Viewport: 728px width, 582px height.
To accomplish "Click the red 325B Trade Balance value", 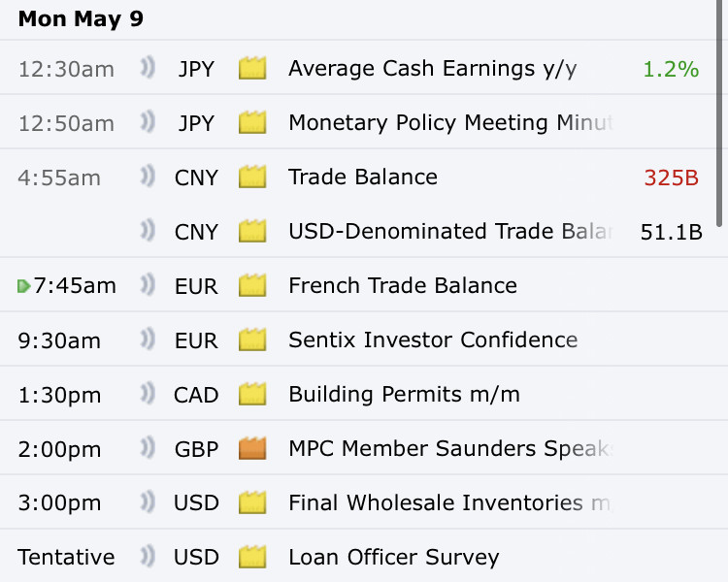I will (x=672, y=178).
